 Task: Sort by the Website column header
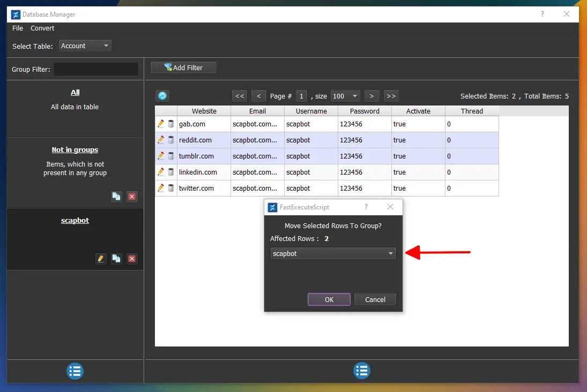pos(204,111)
